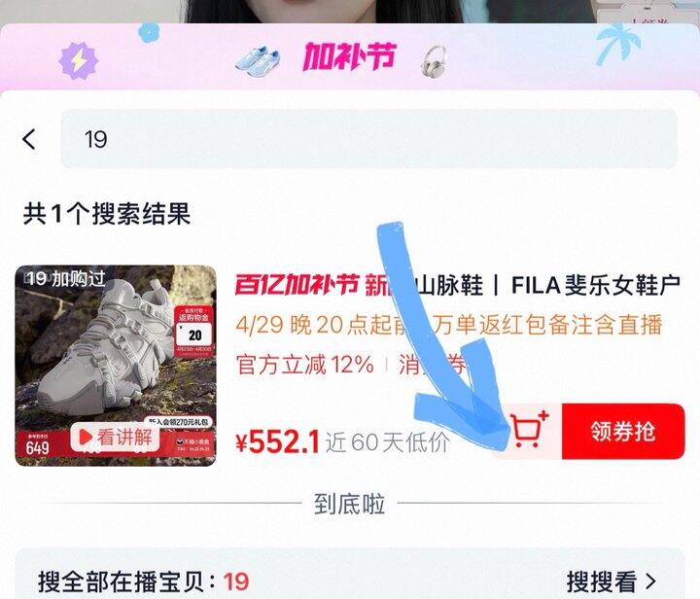
Task: Open the white FILA sneaker product thumbnail
Action: point(116,366)
